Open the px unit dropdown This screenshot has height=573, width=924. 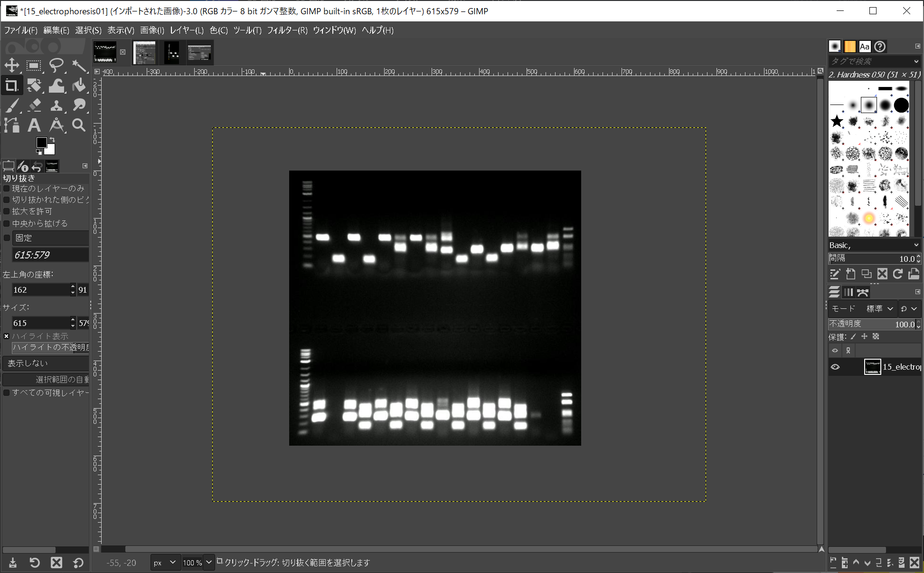click(165, 563)
